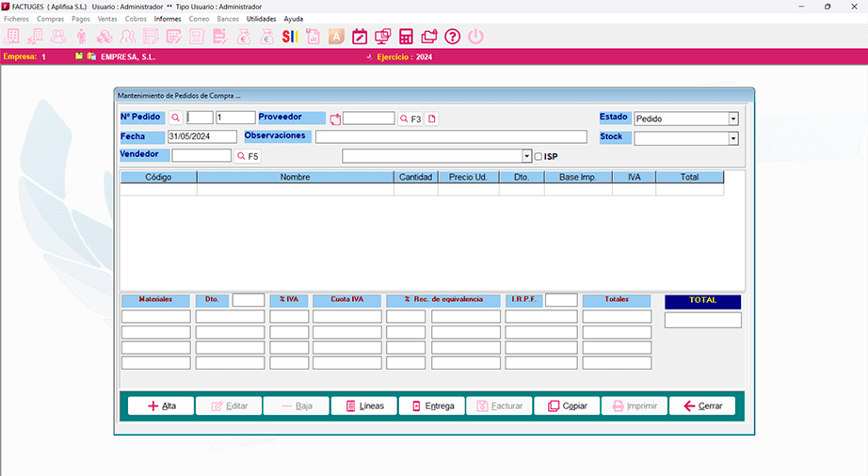Open the calendar agenda toolbar icon
This screenshot has width=868, height=476.
coord(360,37)
